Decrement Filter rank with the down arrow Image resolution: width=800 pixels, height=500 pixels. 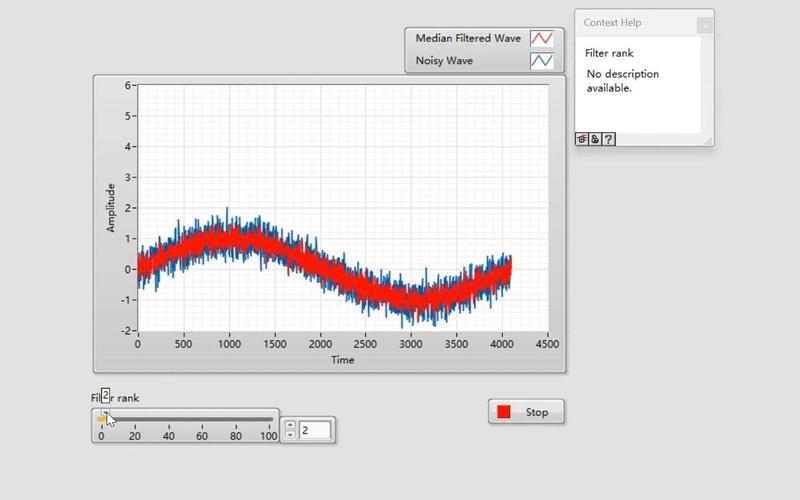click(290, 435)
